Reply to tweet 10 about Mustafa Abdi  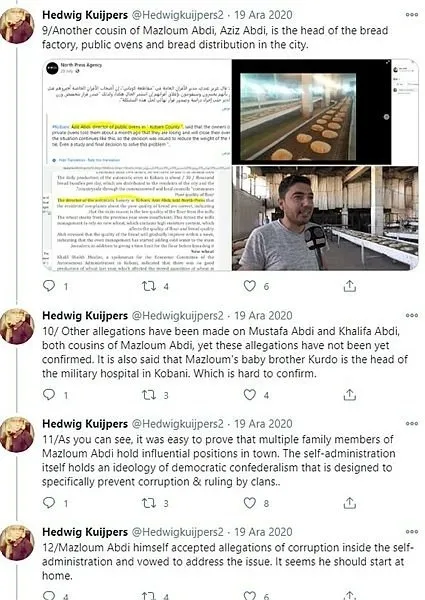tap(49, 394)
